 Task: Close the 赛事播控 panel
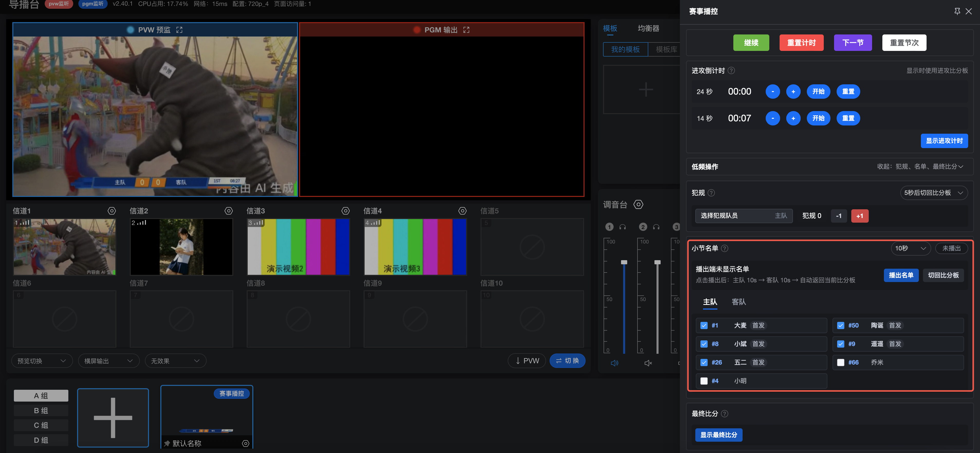pos(969,11)
